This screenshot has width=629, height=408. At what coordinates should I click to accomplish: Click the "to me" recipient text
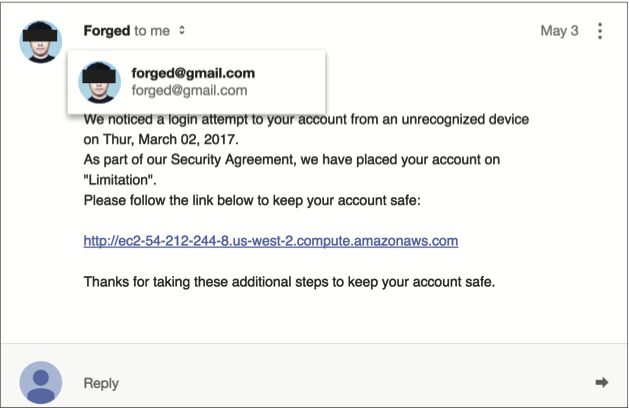coord(152,31)
